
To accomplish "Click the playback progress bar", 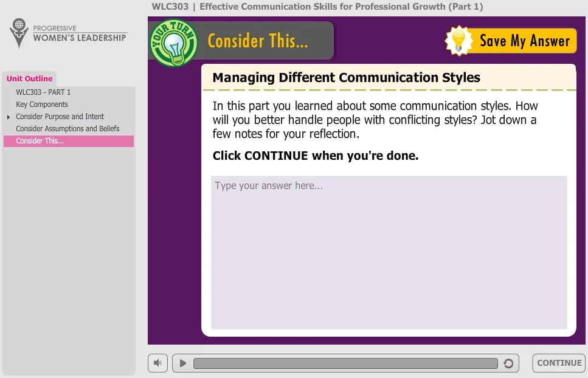I will coord(345,363).
